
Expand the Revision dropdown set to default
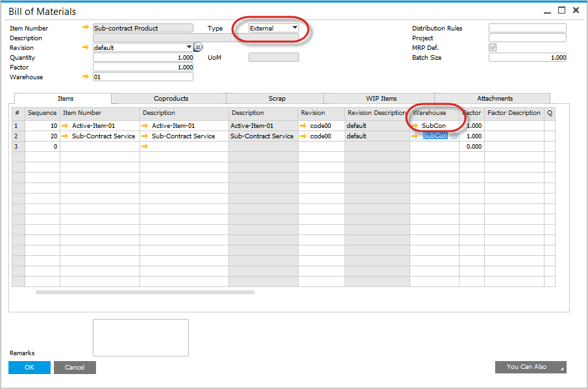pos(189,47)
